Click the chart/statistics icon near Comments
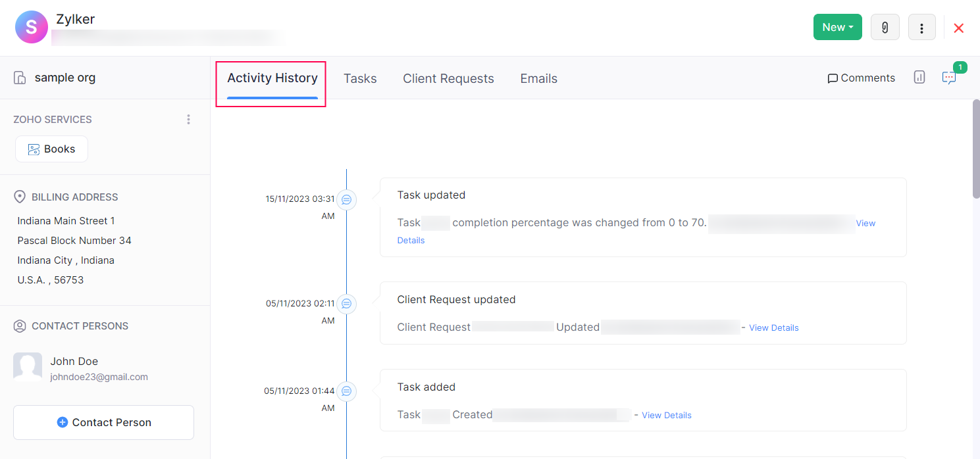Image resolution: width=980 pixels, height=459 pixels. (919, 77)
